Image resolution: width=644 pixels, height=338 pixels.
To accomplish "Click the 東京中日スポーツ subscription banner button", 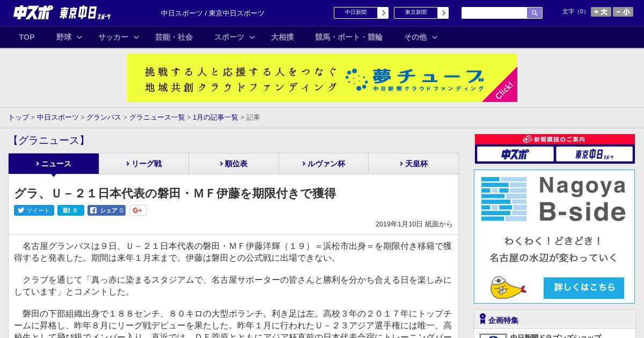I will click(594, 155).
